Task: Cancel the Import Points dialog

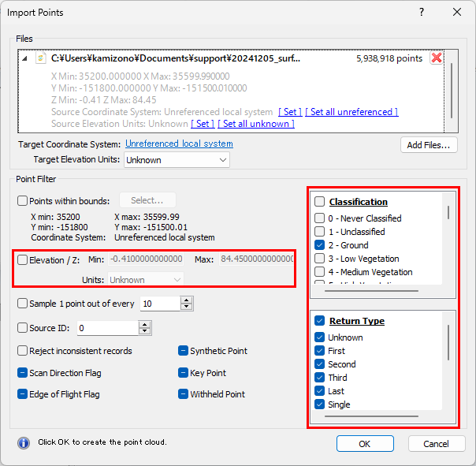Action: click(x=436, y=444)
